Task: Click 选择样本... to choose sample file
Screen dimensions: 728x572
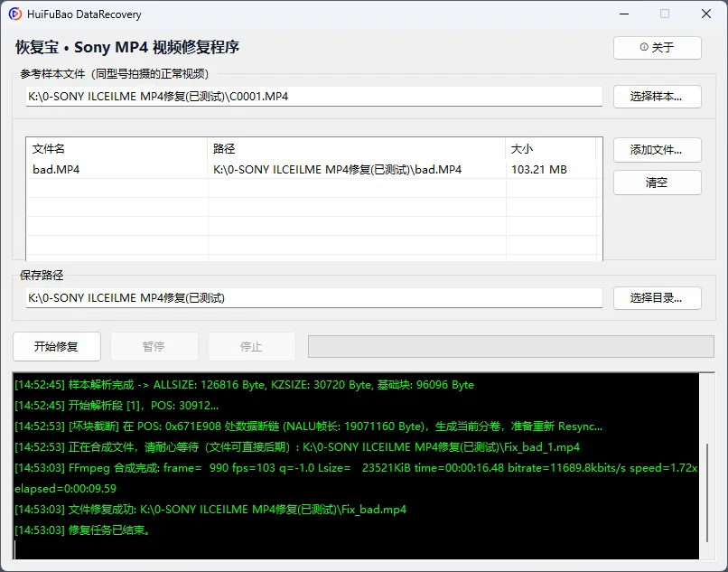Action: [657, 97]
